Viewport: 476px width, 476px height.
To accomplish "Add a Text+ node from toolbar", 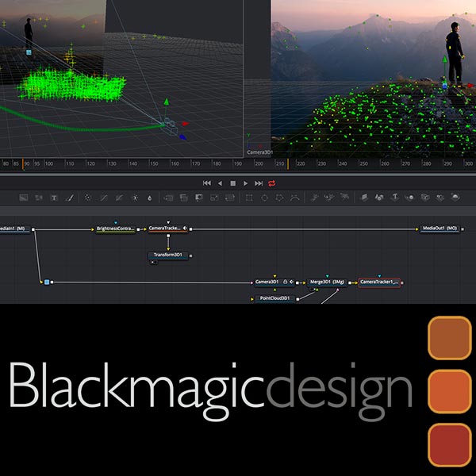I will (x=54, y=198).
